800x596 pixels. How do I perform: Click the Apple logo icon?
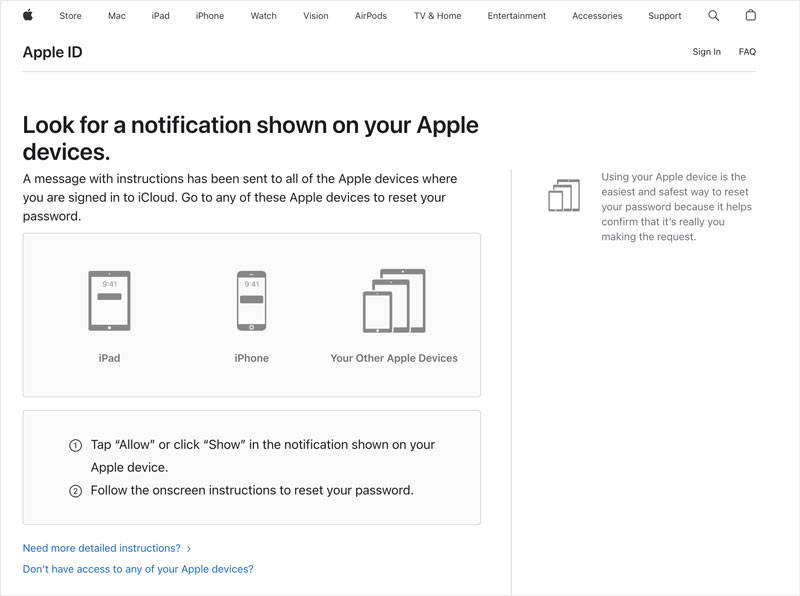pyautogui.click(x=28, y=15)
